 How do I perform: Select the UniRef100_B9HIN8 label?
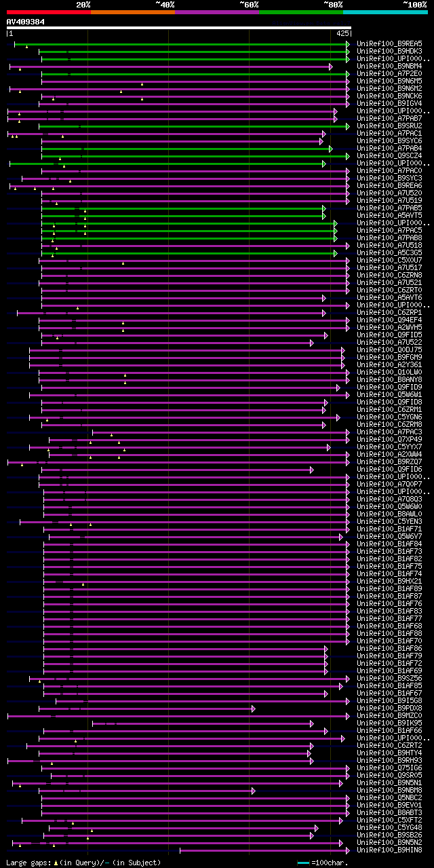tap(389, 850)
